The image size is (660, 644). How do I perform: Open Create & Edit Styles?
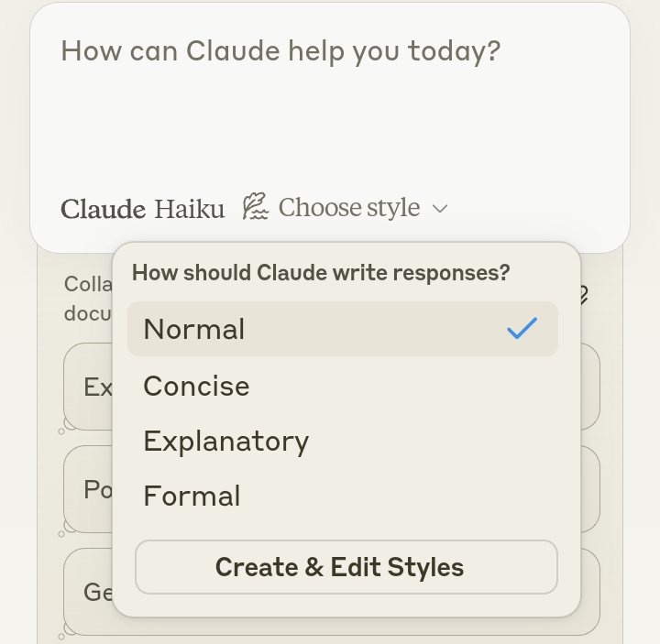click(346, 567)
